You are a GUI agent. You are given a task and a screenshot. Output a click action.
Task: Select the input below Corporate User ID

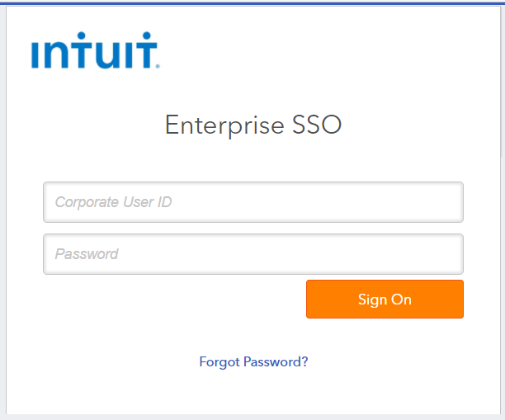tap(252, 254)
